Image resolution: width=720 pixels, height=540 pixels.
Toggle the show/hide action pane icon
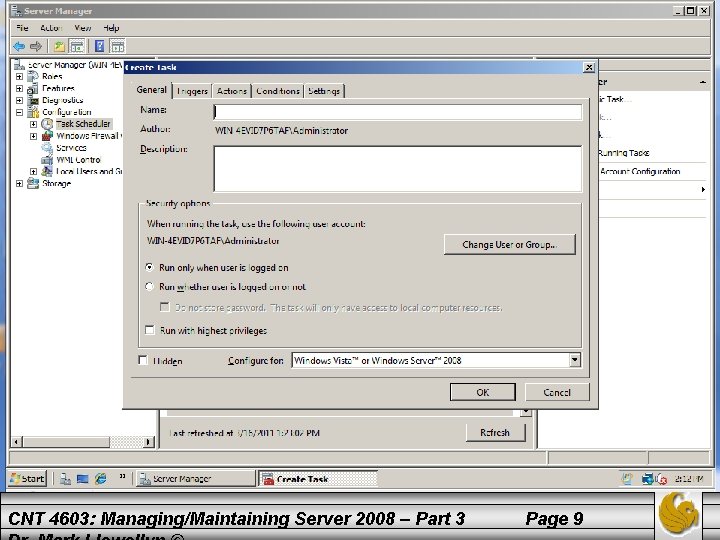118,46
